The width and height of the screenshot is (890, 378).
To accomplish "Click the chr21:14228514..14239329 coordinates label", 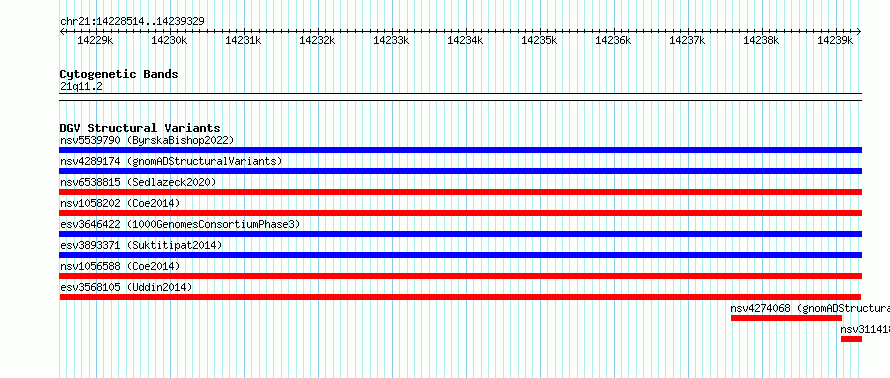I will (132, 22).
